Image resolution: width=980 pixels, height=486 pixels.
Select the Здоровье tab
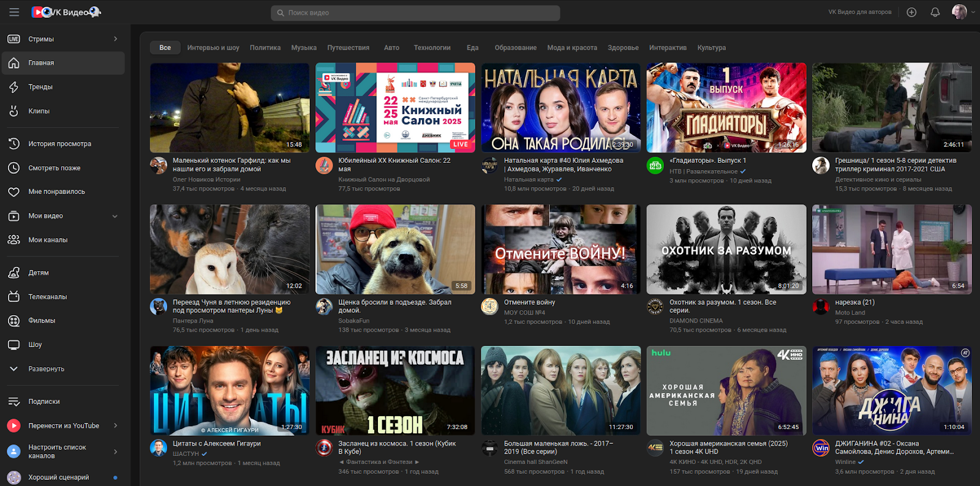[x=623, y=48]
